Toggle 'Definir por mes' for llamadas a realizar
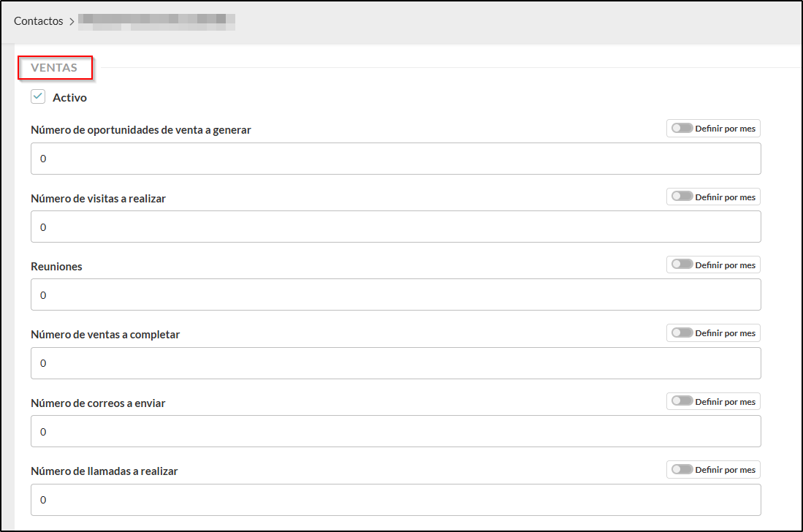Viewport: 803px width, 532px height. click(682, 469)
